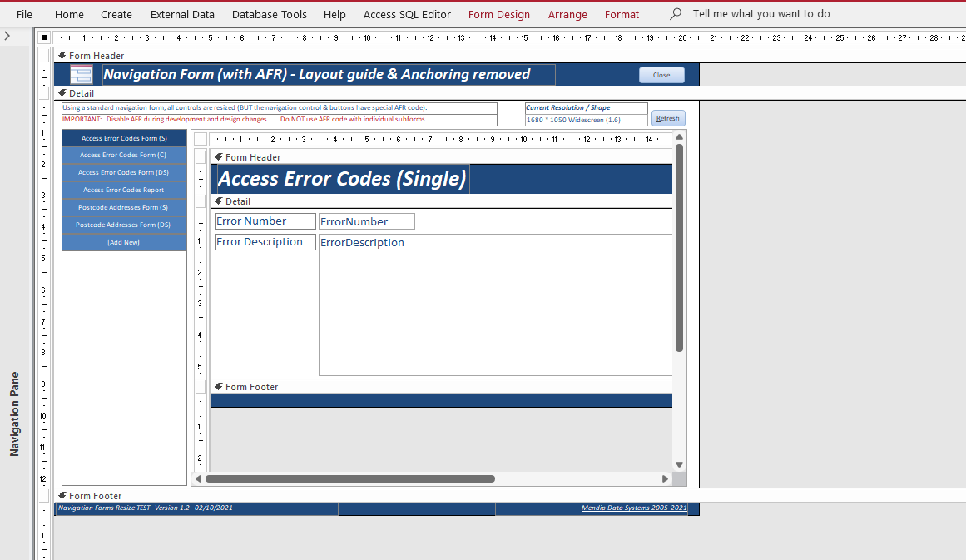966x560 pixels.
Task: Click the Mendip Data Systems 2005-2021 link
Action: (634, 508)
